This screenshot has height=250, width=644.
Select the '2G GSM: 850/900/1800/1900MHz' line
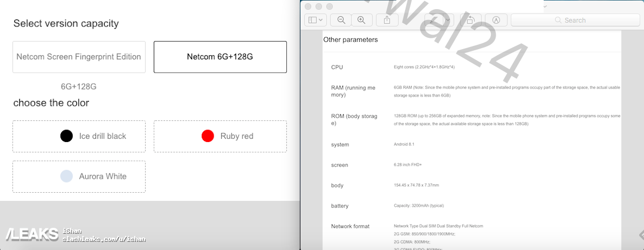coord(424,234)
